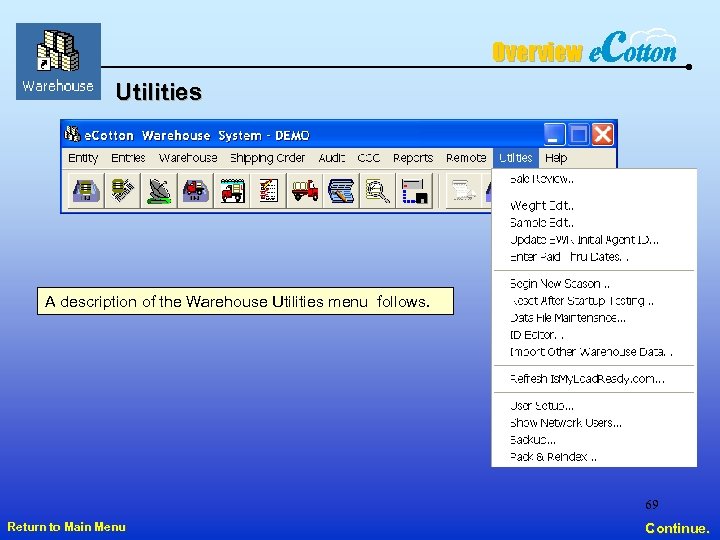Open the satellite dish remote icon

[x=159, y=191]
